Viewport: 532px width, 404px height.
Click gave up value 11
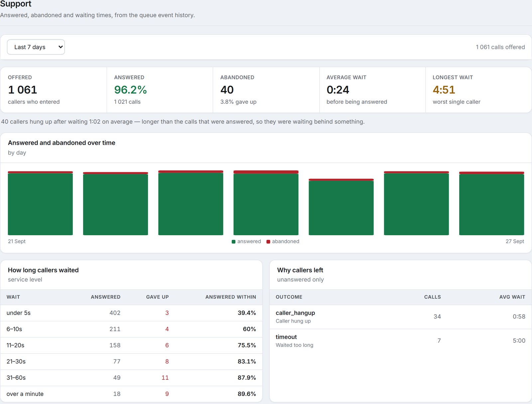165,378
